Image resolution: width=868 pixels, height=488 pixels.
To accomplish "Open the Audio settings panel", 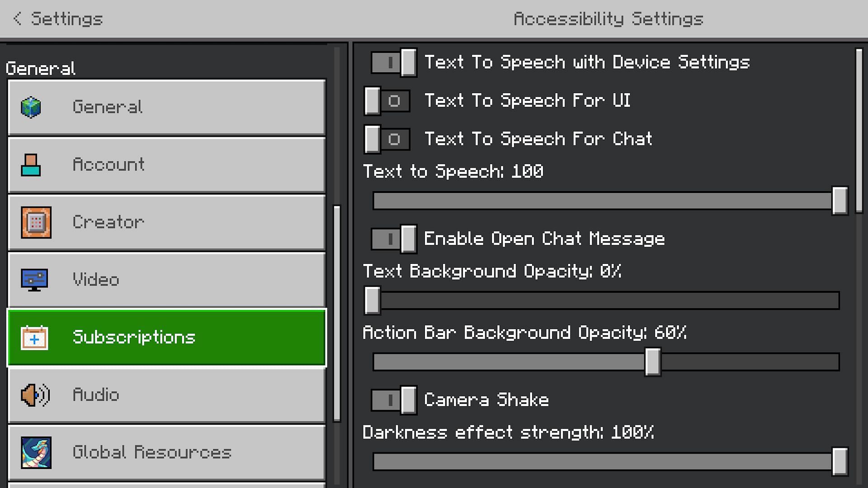I will 167,394.
